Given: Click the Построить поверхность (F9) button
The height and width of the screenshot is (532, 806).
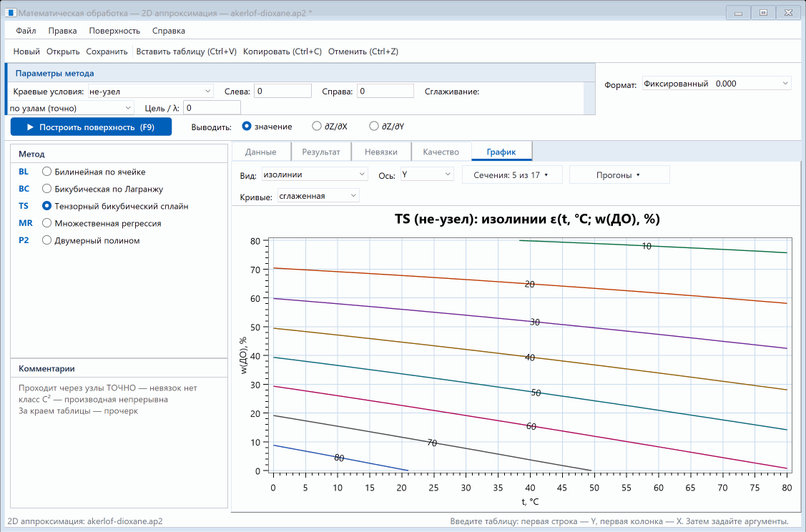Looking at the screenshot, I should coord(91,127).
